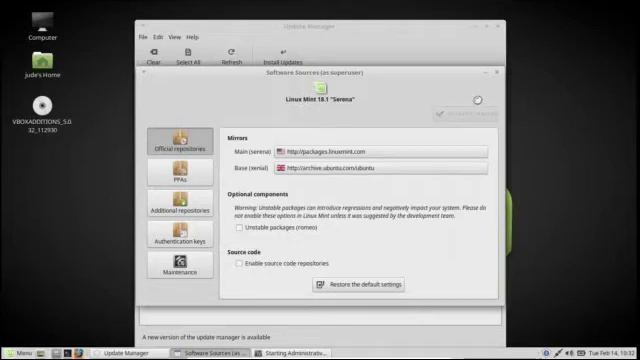Screen dimensions: 640x360
Task: Click the unstable packages warning text
Action: coord(360,212)
